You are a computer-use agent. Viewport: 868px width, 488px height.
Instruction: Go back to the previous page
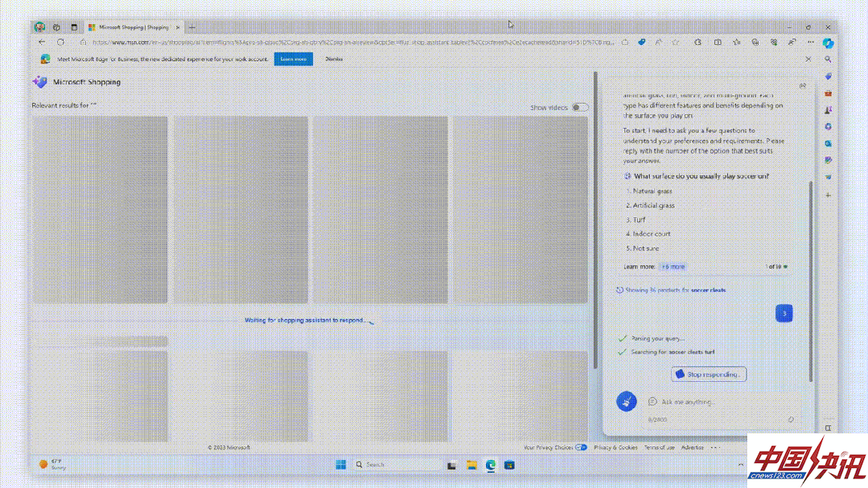[42, 42]
